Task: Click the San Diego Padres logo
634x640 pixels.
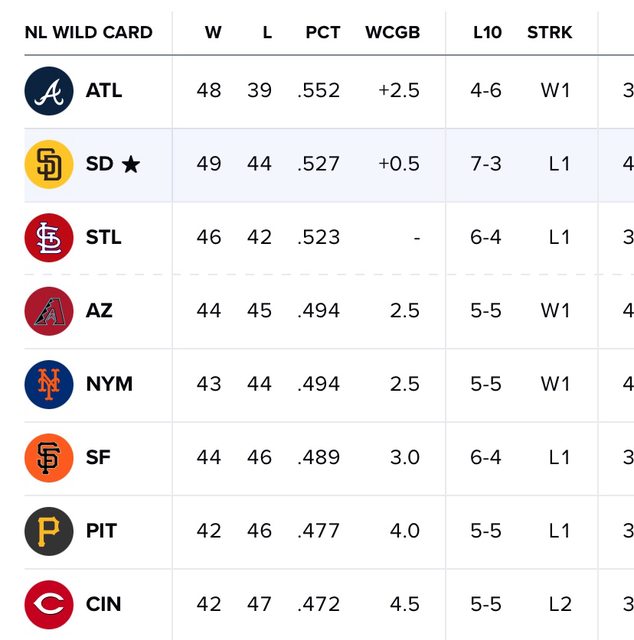Action: [49, 164]
